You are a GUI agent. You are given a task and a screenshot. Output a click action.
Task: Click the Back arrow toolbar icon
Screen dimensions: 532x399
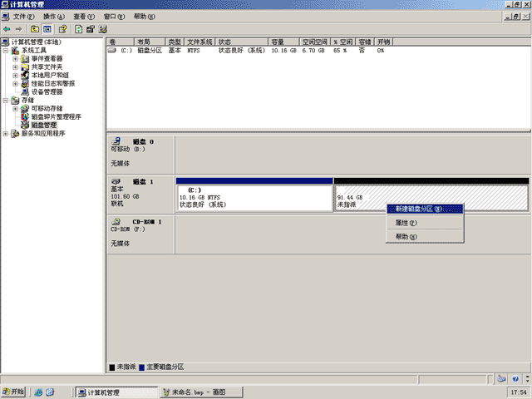pyautogui.click(x=7, y=29)
